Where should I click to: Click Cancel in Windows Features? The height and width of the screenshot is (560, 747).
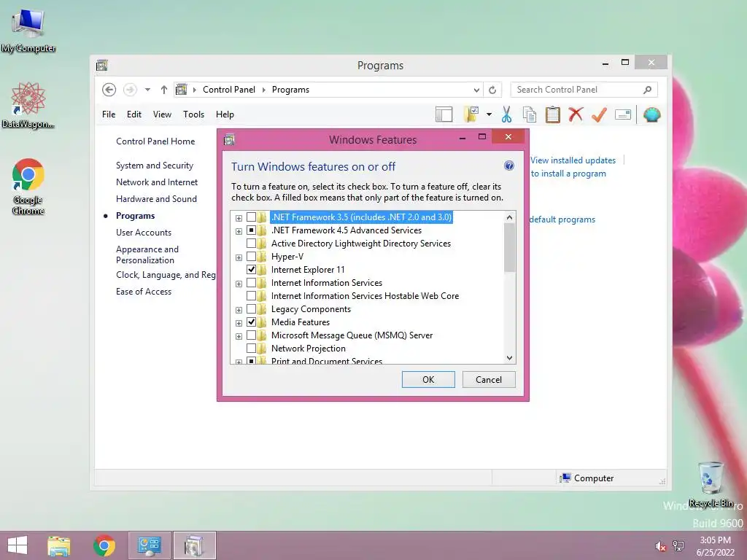[489, 379]
